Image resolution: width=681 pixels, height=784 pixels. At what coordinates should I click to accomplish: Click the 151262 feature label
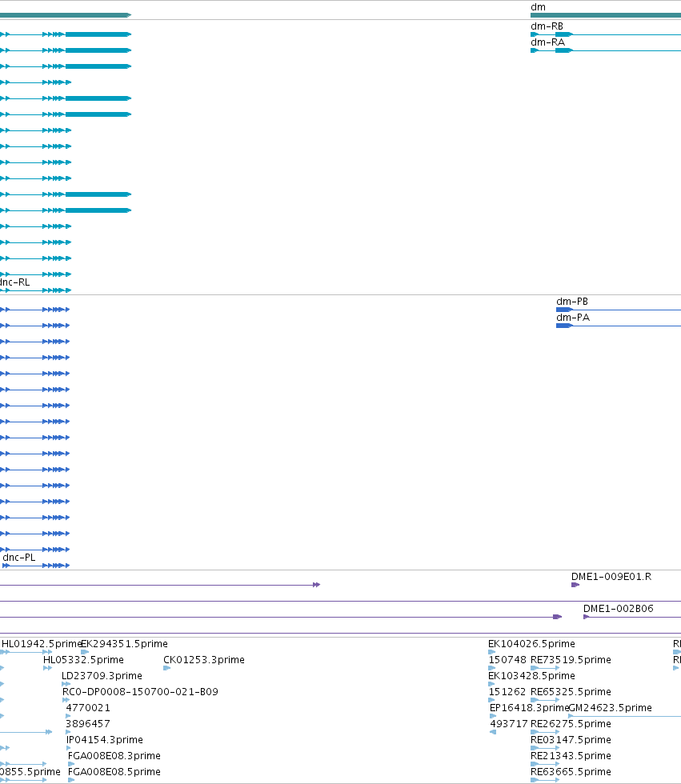tap(507, 691)
